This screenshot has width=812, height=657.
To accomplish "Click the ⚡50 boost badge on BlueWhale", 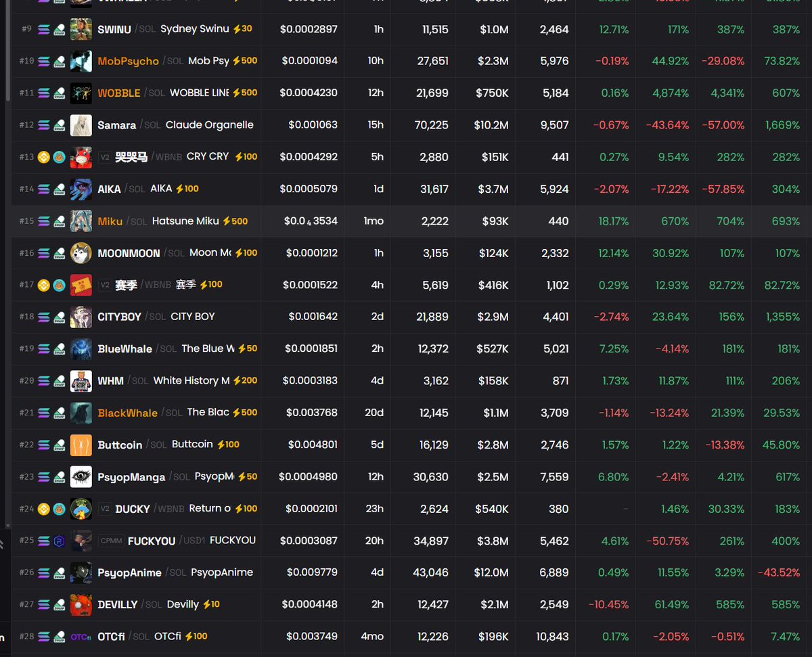I will (x=248, y=348).
